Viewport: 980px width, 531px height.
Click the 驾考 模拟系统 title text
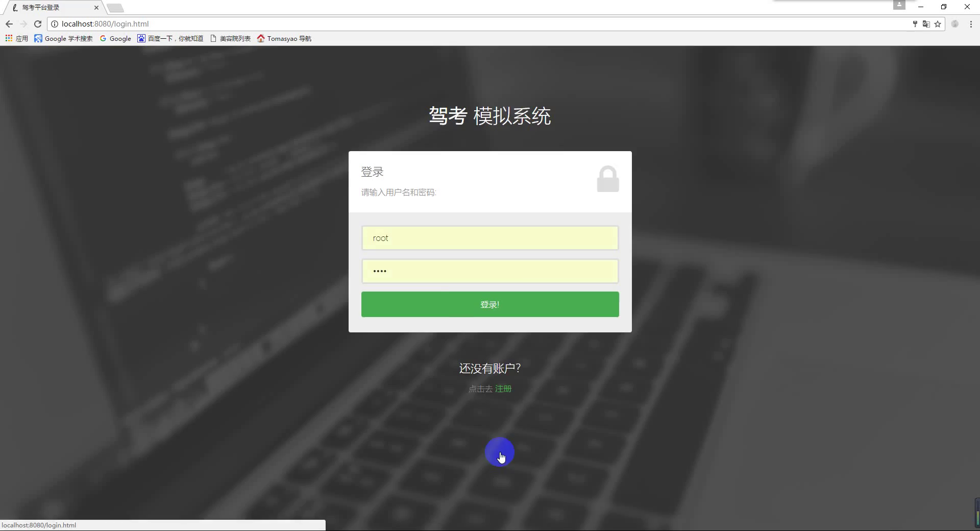490,116
